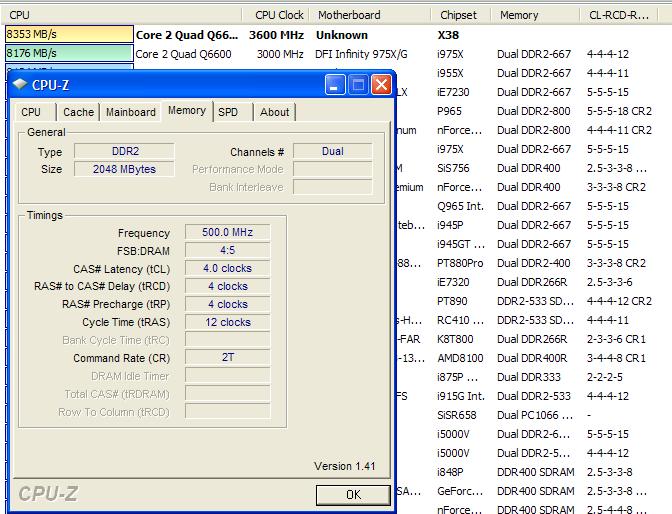Close the CPU-Z window
Viewport: 672px width, 514px height.
381,84
